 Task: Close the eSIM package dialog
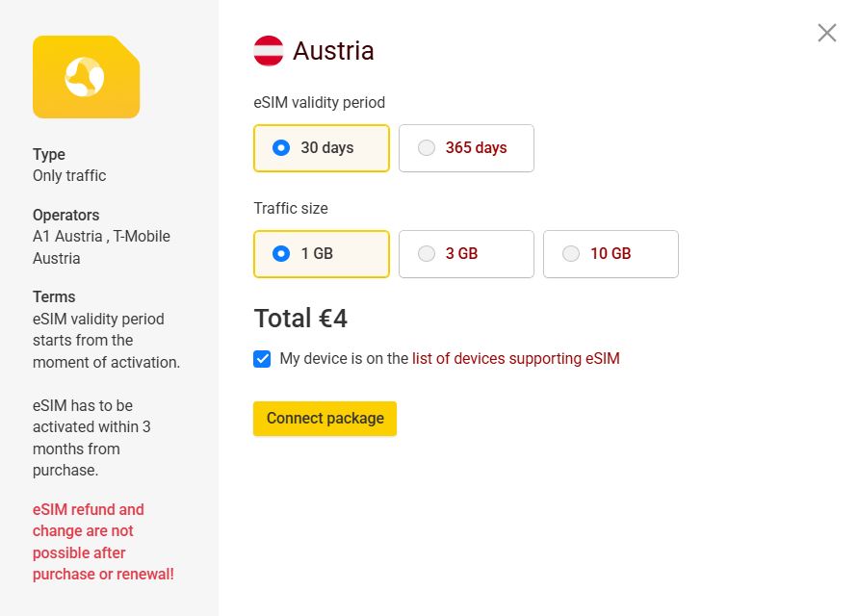point(826,33)
